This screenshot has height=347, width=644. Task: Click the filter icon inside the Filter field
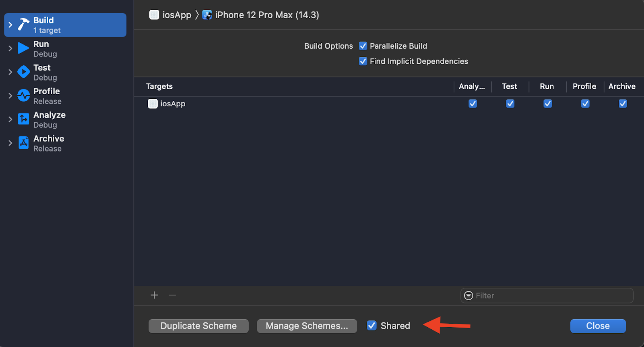coord(468,295)
